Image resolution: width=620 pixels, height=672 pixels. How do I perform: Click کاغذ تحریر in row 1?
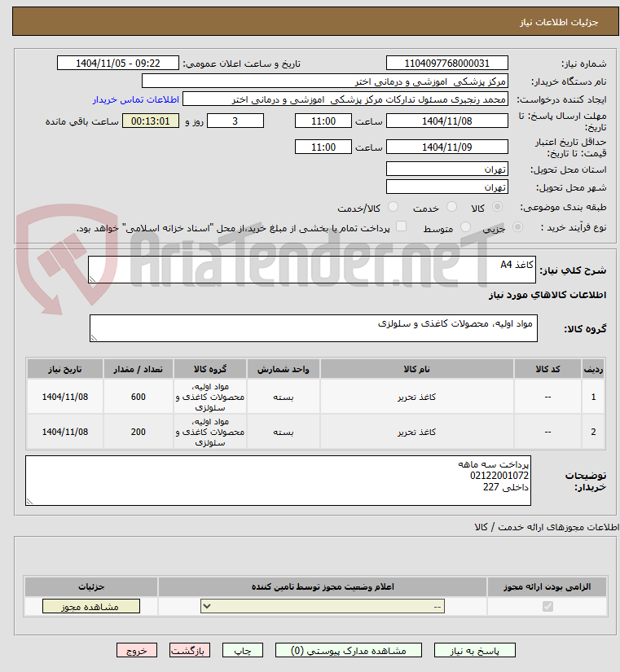coord(417,397)
